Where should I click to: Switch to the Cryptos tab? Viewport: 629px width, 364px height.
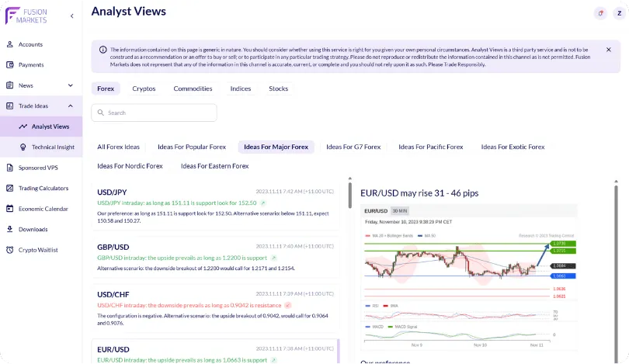(x=144, y=88)
